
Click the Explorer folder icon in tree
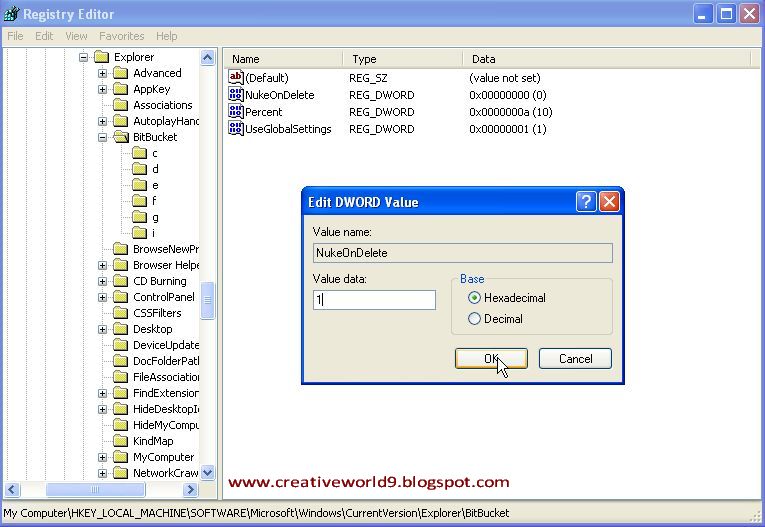click(101, 57)
